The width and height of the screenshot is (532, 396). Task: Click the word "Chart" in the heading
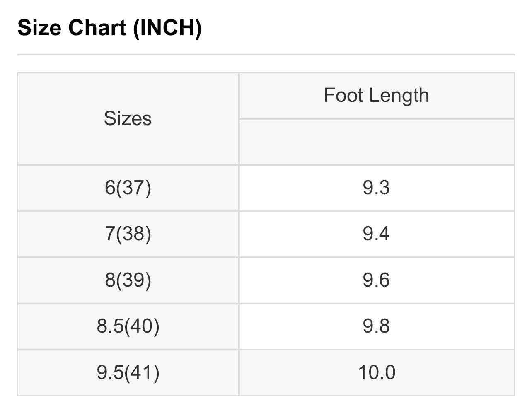[97, 28]
